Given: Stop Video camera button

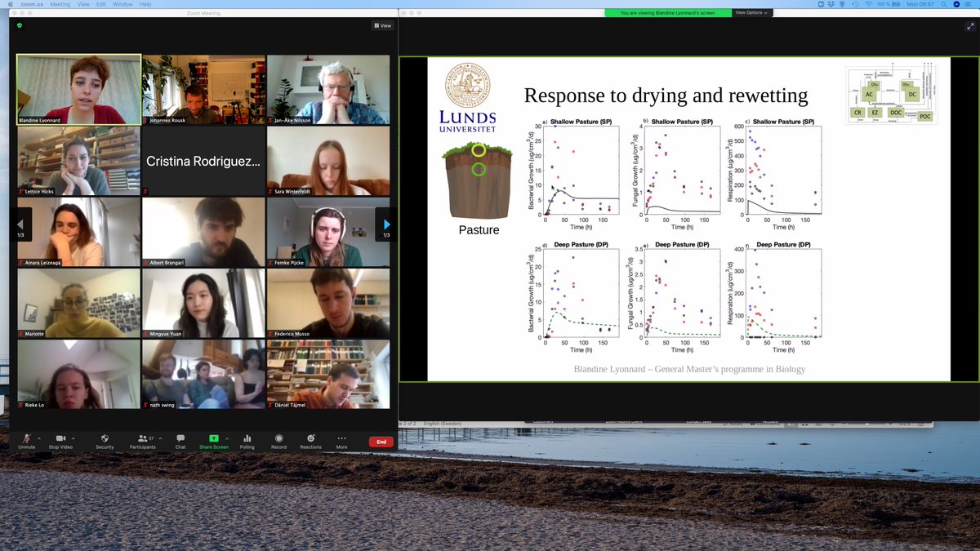Looking at the screenshot, I should click(x=60, y=441).
